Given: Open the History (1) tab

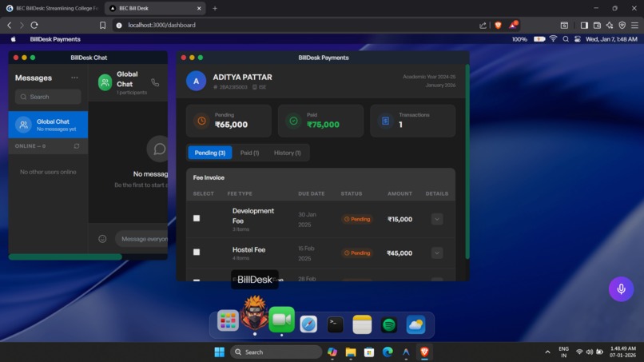Looking at the screenshot, I should point(287,153).
